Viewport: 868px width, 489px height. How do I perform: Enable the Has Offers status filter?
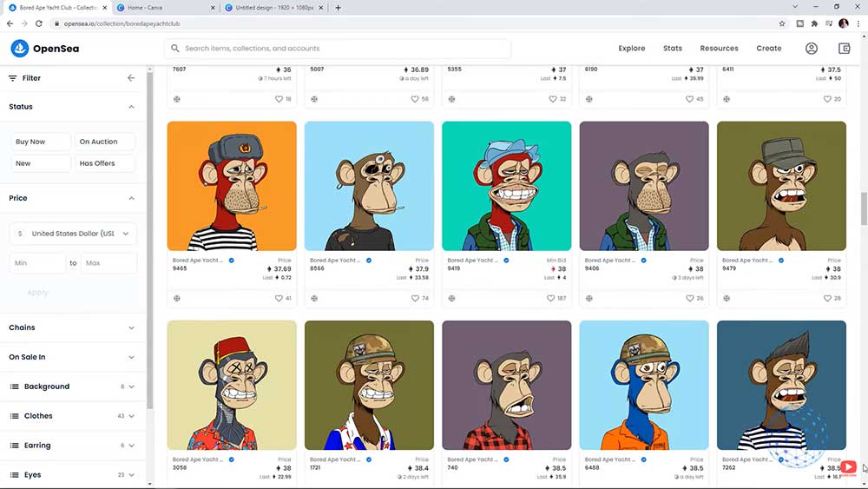[x=105, y=163]
